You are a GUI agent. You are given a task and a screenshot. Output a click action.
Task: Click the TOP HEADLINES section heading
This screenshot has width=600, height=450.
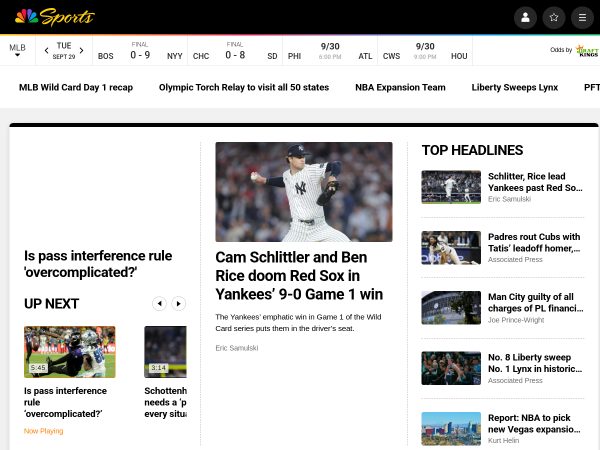click(x=472, y=150)
